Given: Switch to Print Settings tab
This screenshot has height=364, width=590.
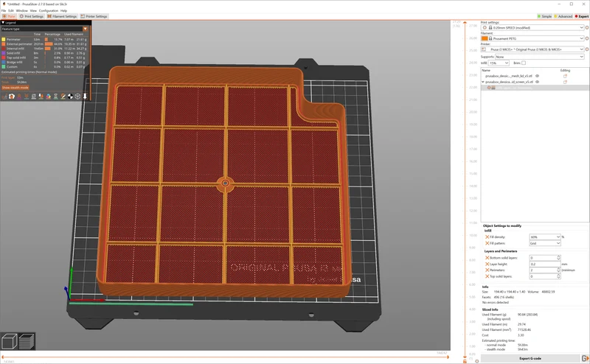Looking at the screenshot, I should point(32,16).
